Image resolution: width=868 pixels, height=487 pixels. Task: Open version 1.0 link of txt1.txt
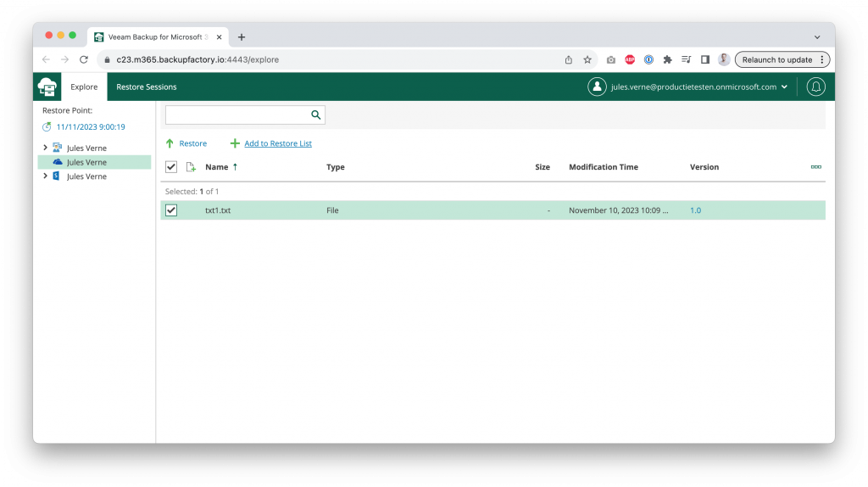pyautogui.click(x=695, y=210)
